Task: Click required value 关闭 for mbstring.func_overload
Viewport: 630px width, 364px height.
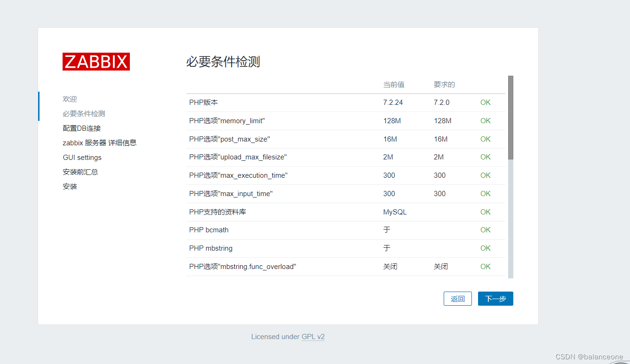Action: (441, 267)
